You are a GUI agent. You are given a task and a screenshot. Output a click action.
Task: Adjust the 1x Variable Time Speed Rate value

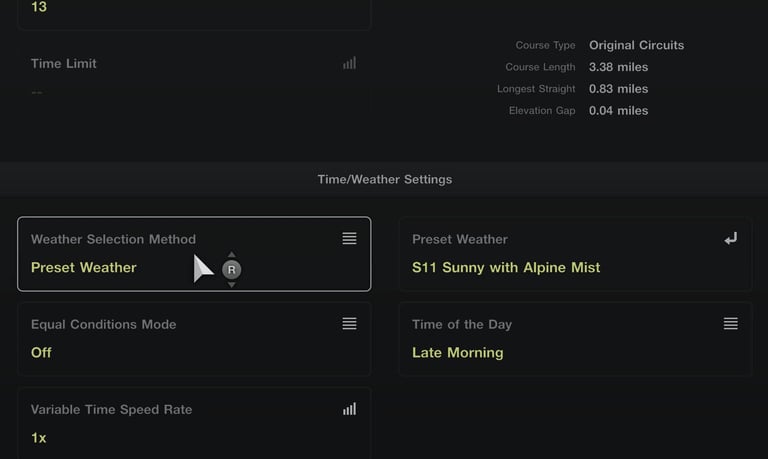pos(38,438)
